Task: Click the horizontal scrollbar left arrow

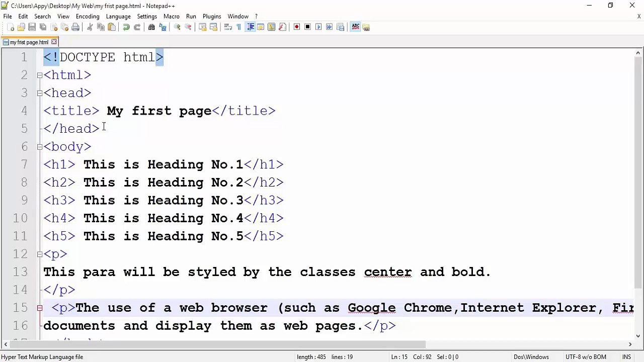Action: click(6, 344)
